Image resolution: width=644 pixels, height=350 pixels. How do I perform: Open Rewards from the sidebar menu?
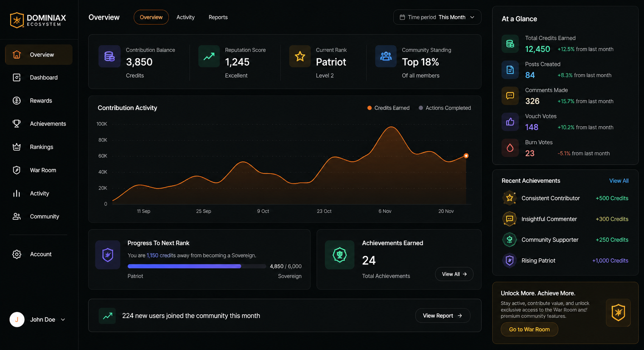point(39,101)
